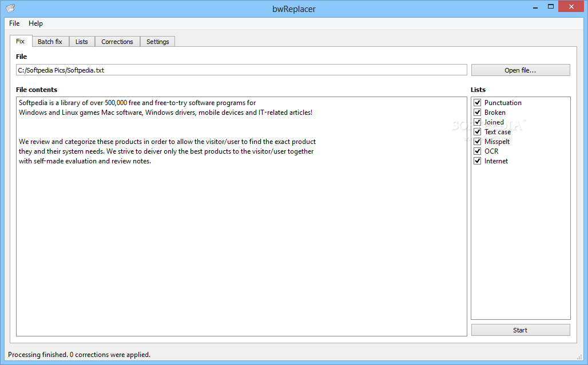Image resolution: width=588 pixels, height=365 pixels.
Task: Toggle the Text case checkbox
Action: pyautogui.click(x=478, y=132)
